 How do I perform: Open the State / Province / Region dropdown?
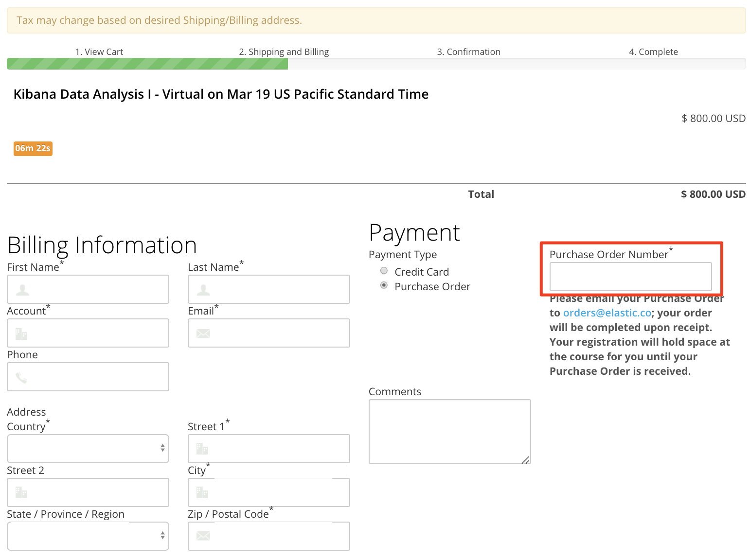(x=88, y=536)
